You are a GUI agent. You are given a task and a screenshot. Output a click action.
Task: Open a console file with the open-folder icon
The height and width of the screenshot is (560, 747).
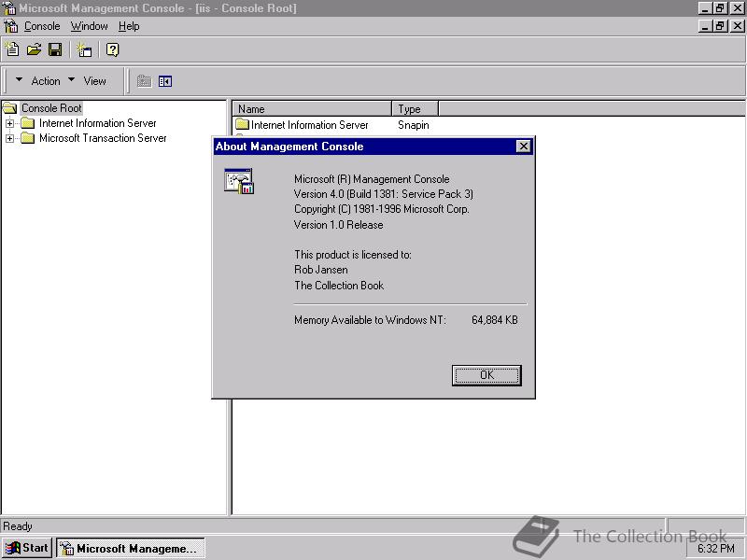coord(34,49)
